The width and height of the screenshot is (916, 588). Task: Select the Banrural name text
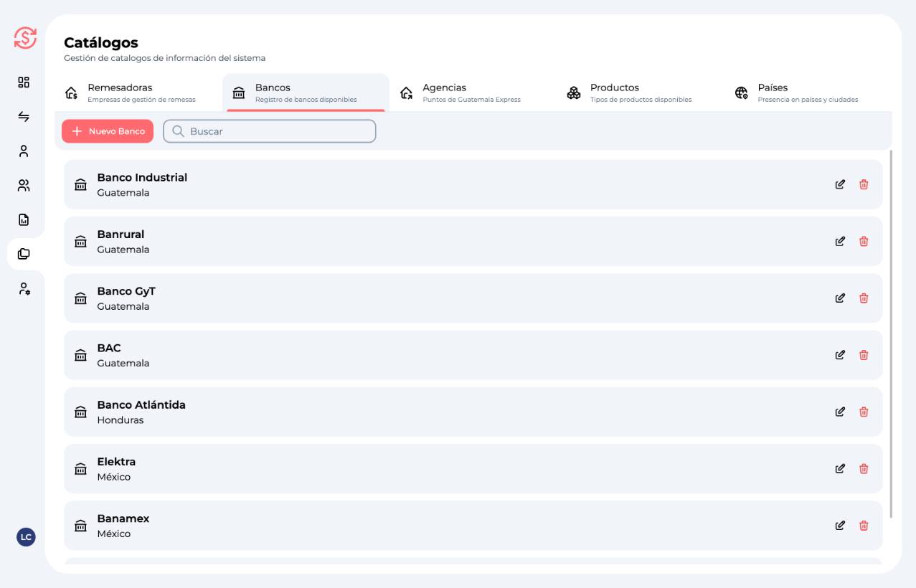tap(121, 234)
